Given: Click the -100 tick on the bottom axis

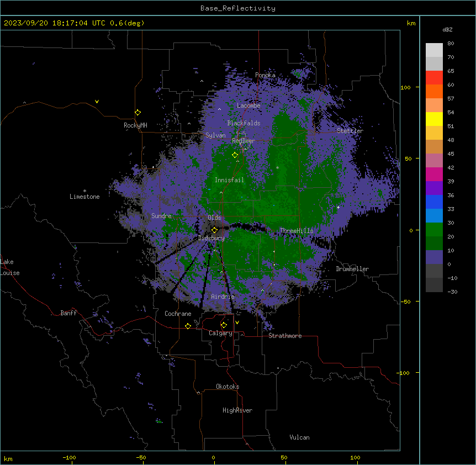Looking at the screenshot, I should [x=69, y=458].
